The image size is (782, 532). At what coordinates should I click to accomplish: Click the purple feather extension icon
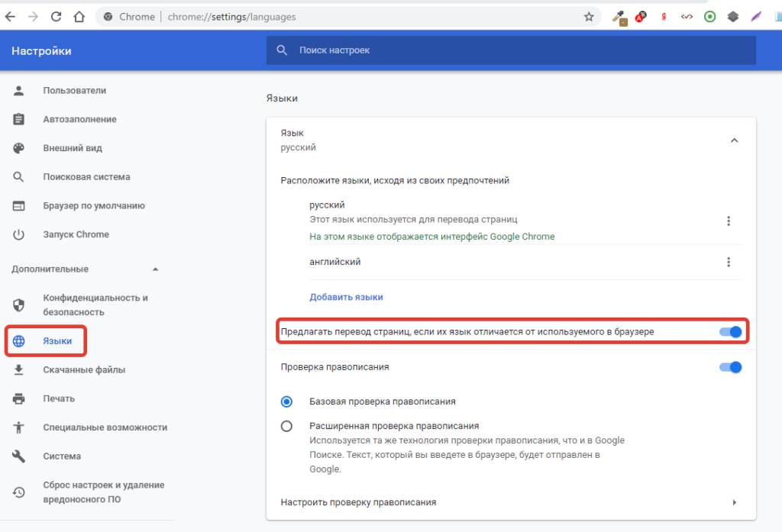(755, 16)
